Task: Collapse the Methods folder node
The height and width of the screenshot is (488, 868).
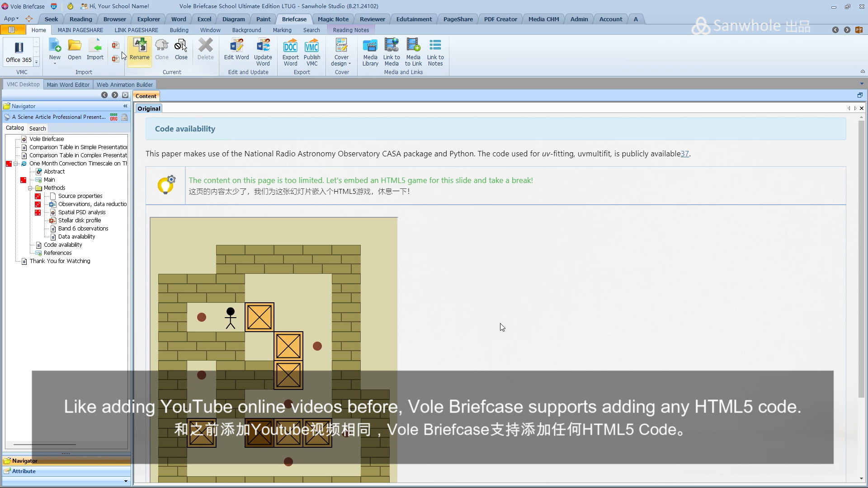Action: [x=30, y=188]
